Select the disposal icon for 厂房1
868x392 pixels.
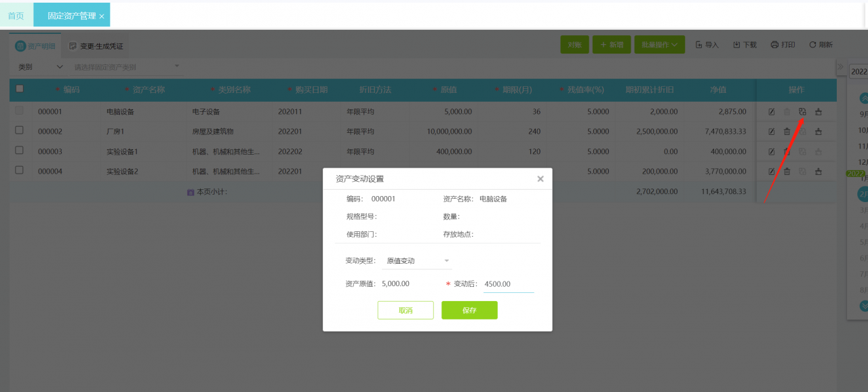click(819, 132)
